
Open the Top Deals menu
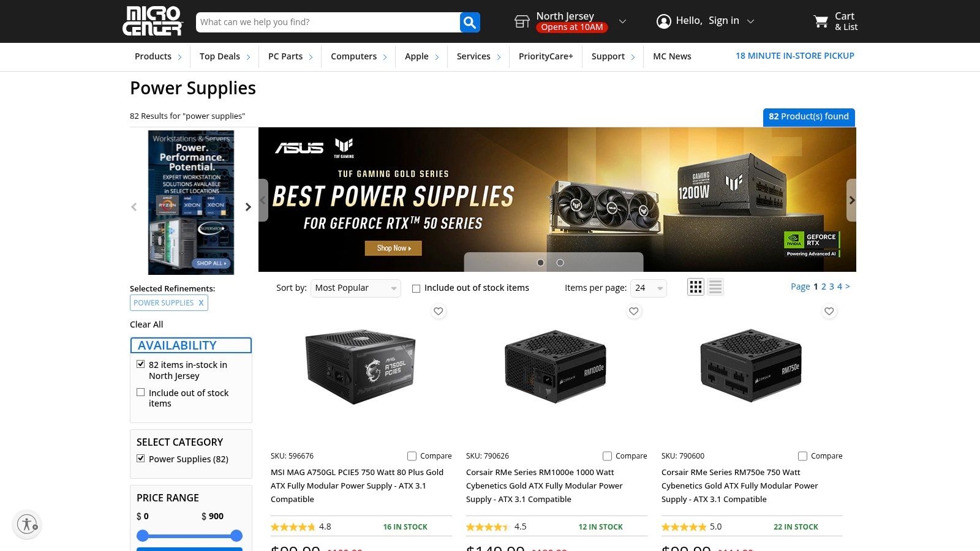tap(225, 56)
